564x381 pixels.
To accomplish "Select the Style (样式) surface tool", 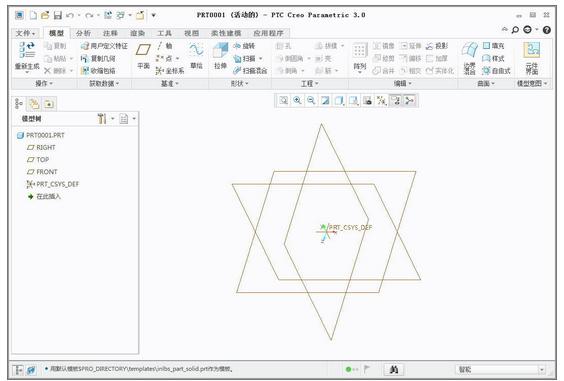I will click(494, 58).
